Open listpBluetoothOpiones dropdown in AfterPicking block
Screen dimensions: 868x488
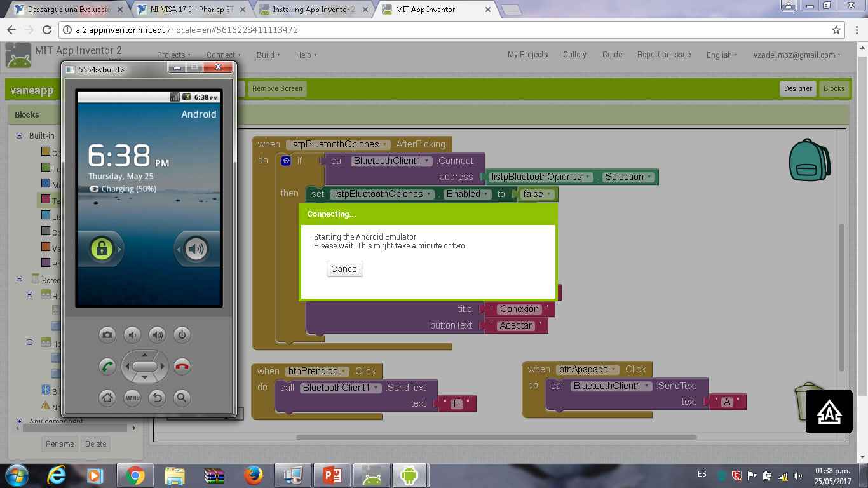pos(386,144)
